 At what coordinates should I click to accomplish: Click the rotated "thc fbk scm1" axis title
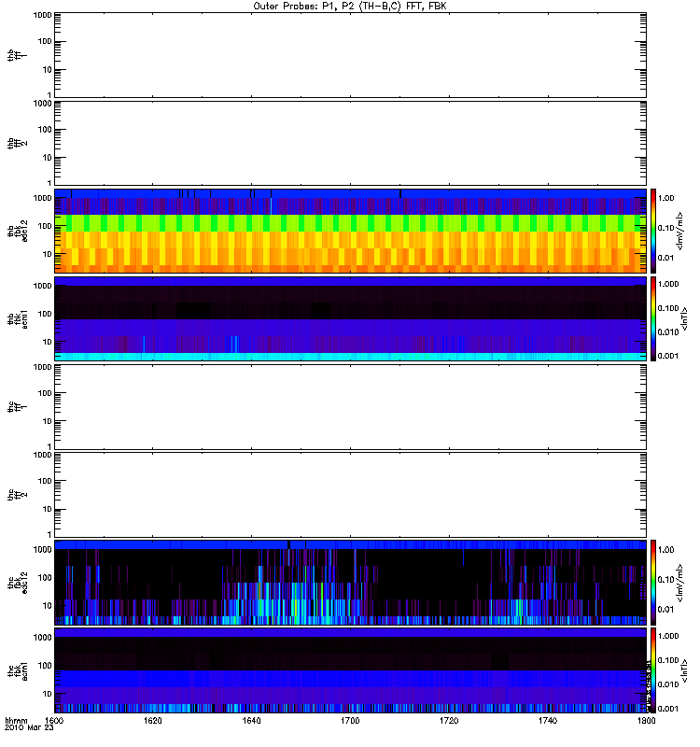tap(18, 670)
